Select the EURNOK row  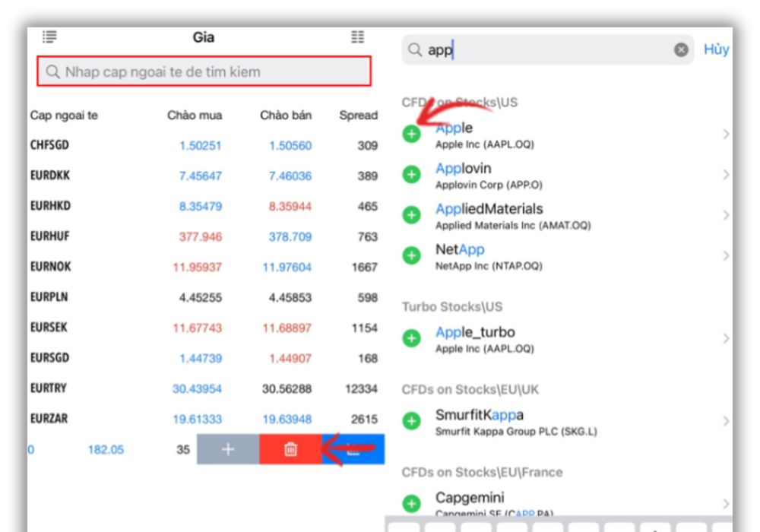pos(204,267)
